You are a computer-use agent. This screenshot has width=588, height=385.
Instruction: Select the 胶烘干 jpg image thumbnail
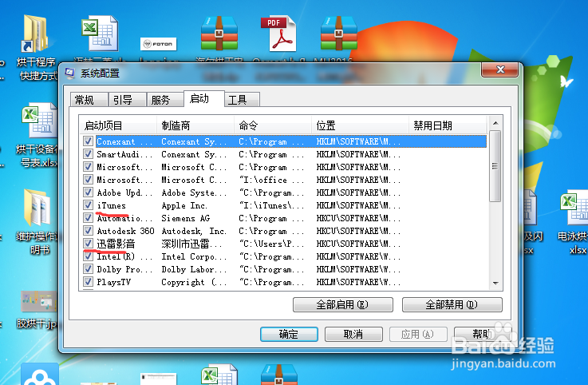[x=38, y=301]
